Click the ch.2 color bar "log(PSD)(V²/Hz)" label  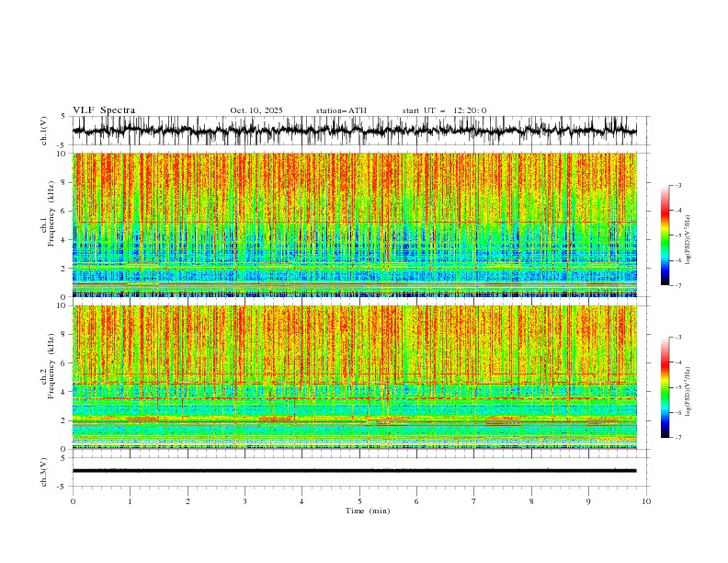click(x=688, y=392)
